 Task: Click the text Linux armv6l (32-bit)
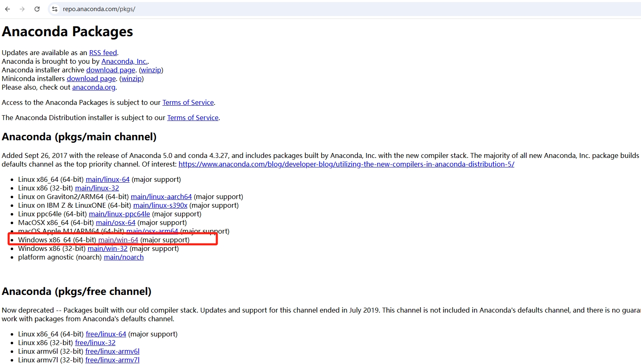tap(51, 351)
